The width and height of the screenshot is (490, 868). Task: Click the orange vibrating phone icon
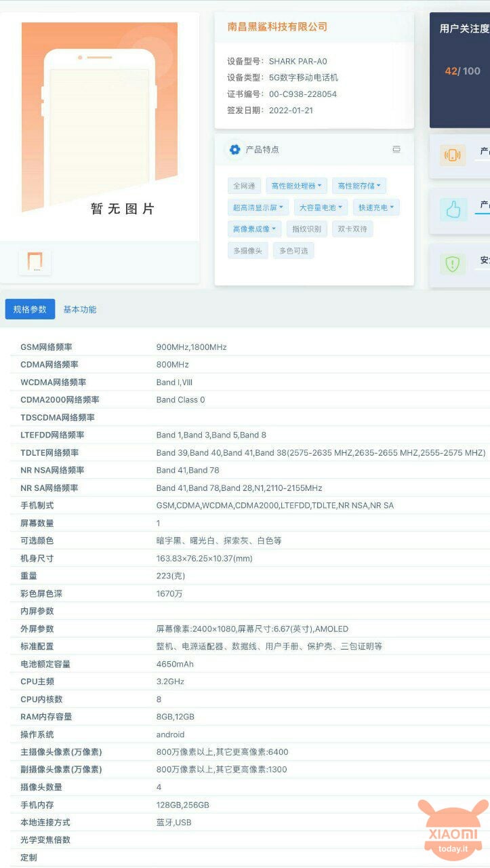(453, 155)
